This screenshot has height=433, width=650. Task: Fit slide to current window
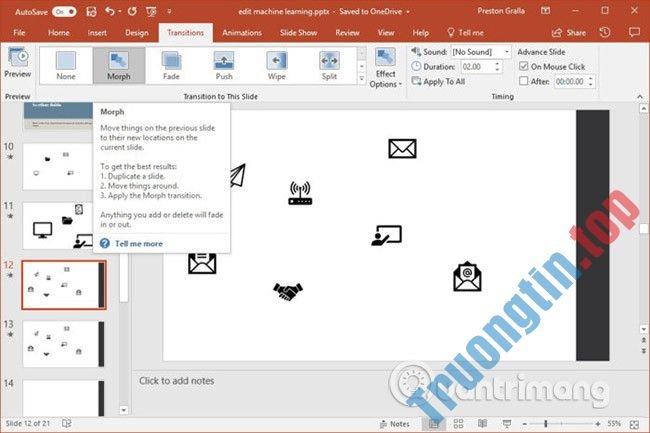[634, 424]
